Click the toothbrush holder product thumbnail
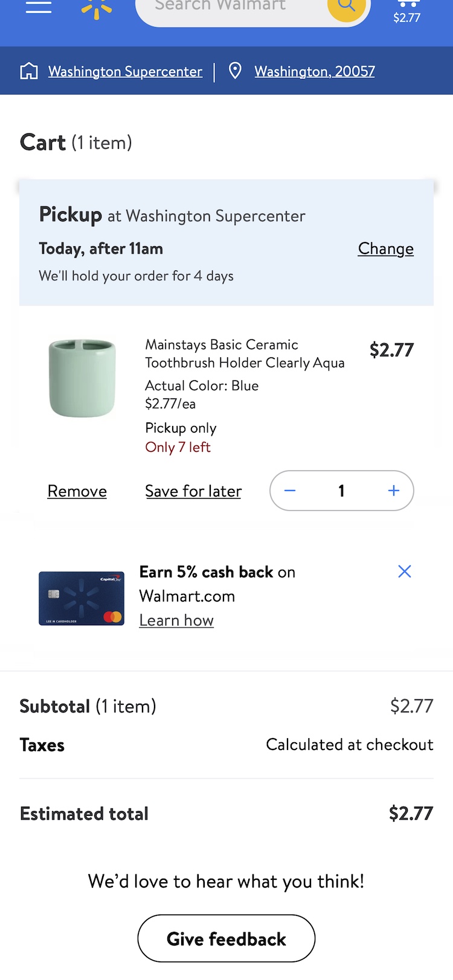 click(82, 378)
